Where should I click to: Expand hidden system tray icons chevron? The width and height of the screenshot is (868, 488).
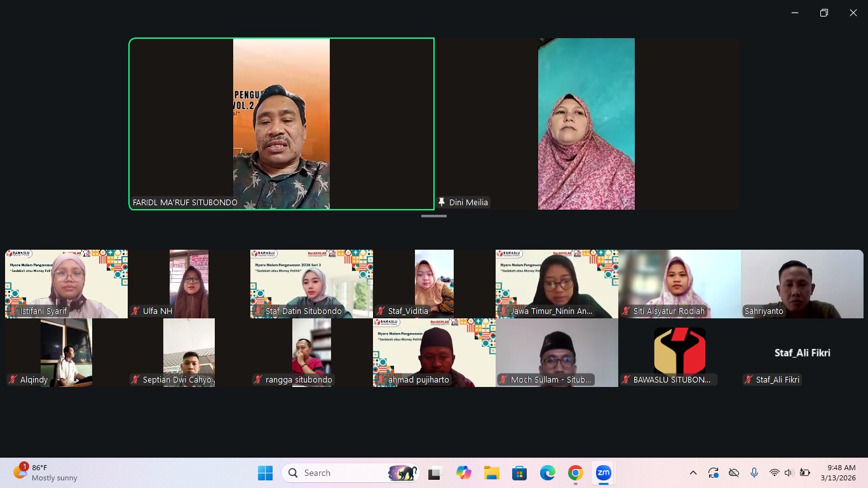[x=693, y=473]
